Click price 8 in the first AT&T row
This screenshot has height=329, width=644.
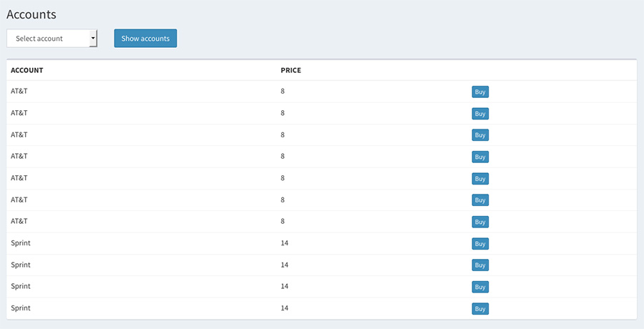[283, 92]
